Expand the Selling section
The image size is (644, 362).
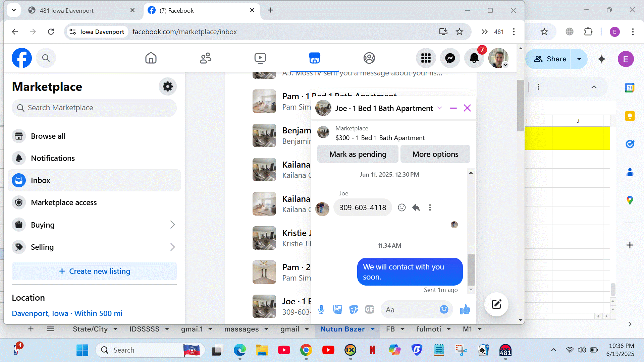(x=172, y=247)
